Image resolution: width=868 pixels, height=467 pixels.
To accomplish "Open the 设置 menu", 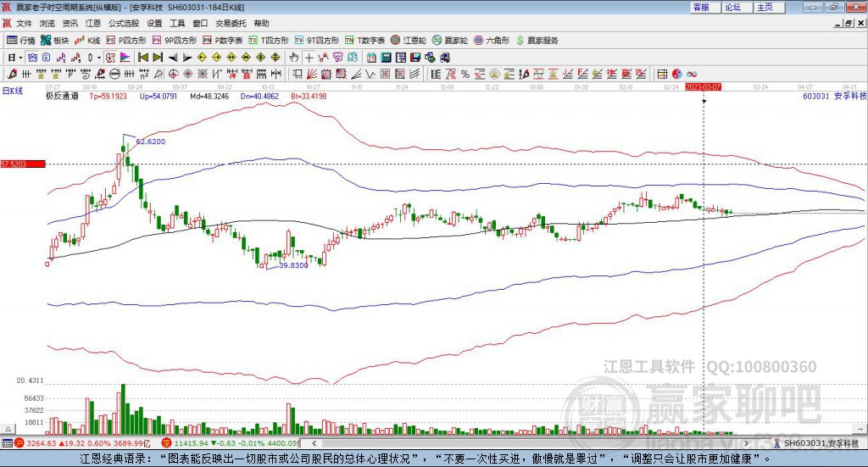I will point(154,23).
